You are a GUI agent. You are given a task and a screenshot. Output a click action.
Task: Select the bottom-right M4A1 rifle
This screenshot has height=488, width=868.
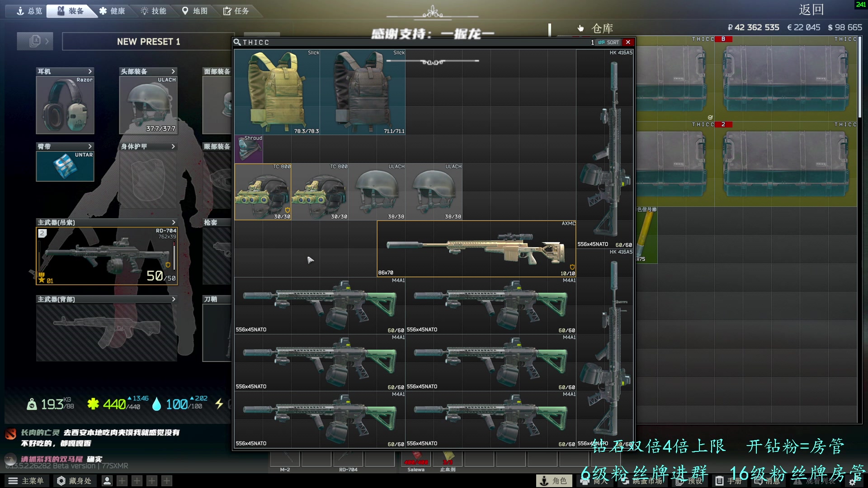(x=491, y=419)
